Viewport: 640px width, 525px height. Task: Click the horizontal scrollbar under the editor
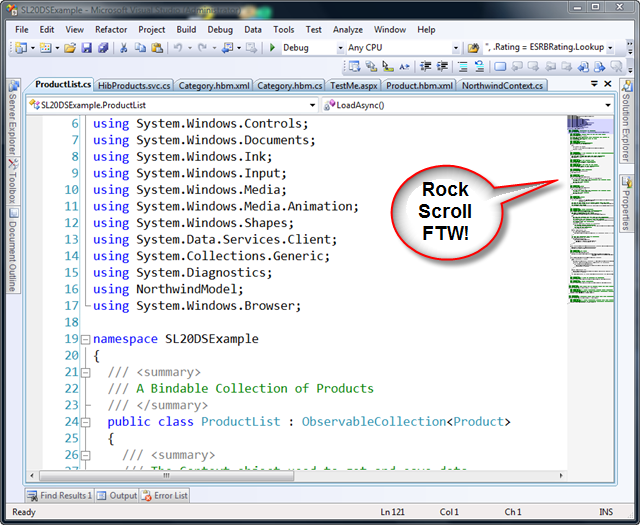coord(300,477)
